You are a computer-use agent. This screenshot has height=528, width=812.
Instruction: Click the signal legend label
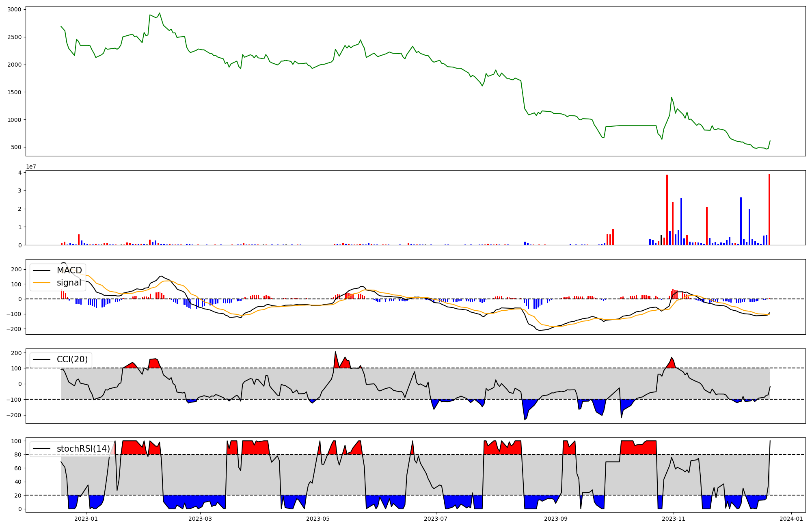click(69, 283)
